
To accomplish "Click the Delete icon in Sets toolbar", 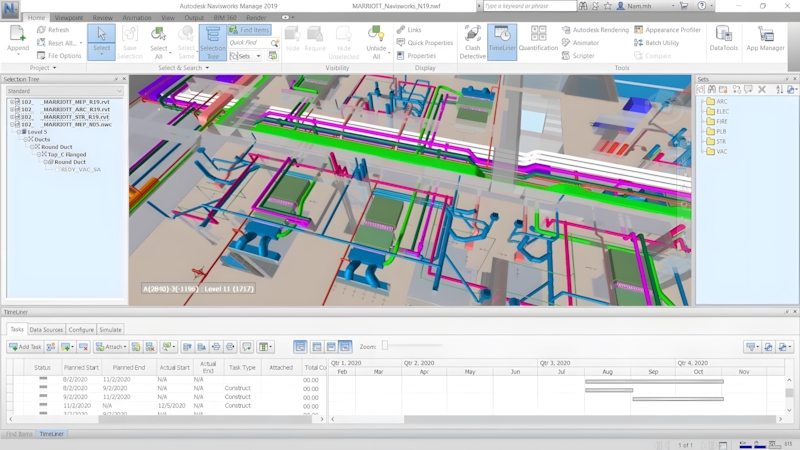I will [762, 89].
